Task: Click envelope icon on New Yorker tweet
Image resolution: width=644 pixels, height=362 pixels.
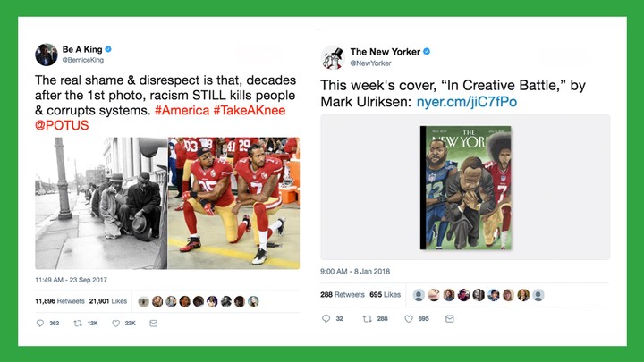Action: (450, 318)
